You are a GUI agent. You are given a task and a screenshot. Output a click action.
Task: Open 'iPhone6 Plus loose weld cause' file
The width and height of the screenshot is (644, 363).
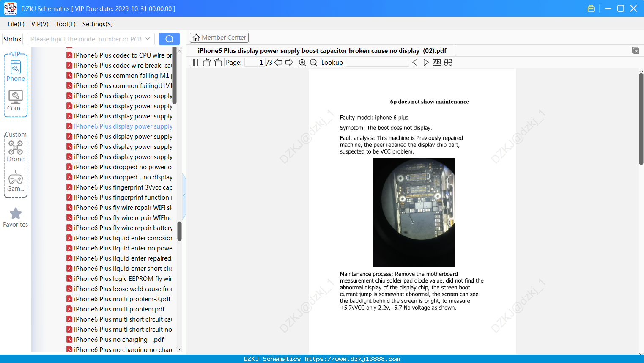[119, 289]
